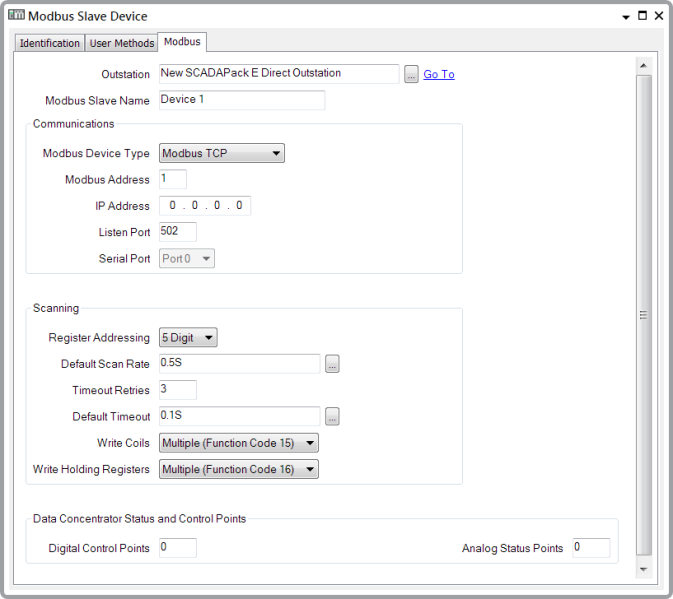Screen dimensions: 673x599
Task: Open the Default Timeout browse button
Action: click(332, 417)
